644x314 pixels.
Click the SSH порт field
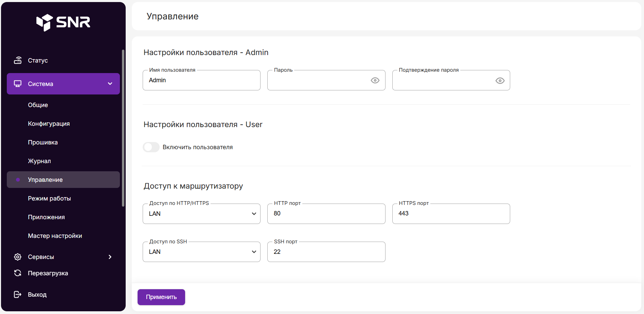[326, 252]
